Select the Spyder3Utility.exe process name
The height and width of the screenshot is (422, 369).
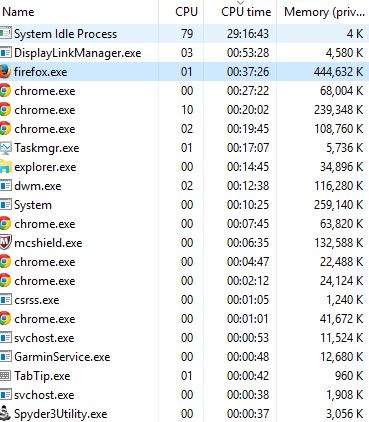pos(61,414)
